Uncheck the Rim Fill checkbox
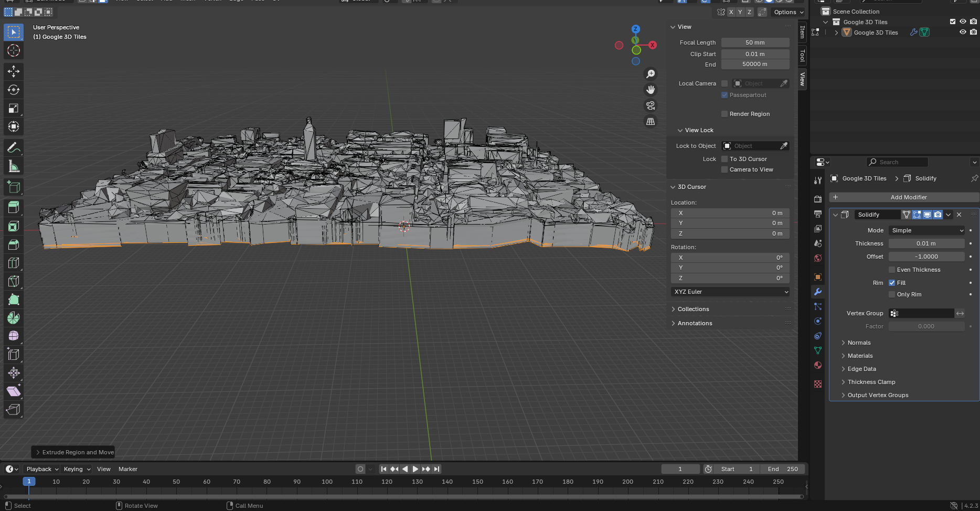 point(892,283)
